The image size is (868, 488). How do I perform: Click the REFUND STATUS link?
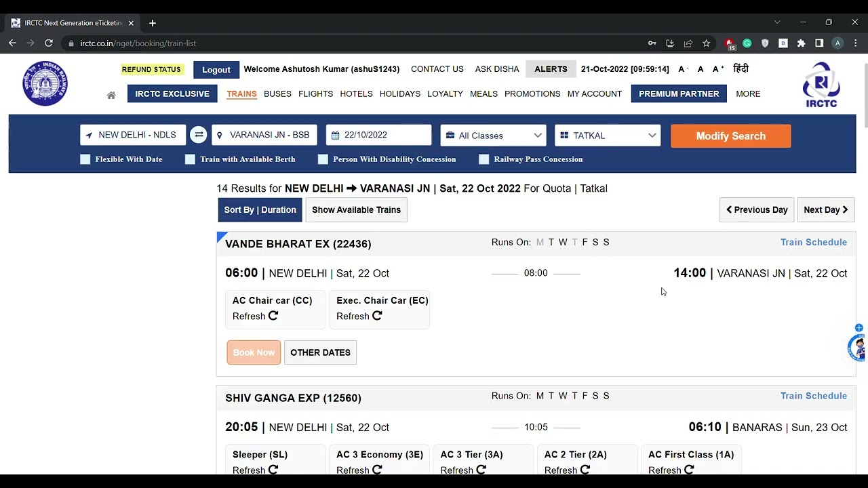point(151,69)
